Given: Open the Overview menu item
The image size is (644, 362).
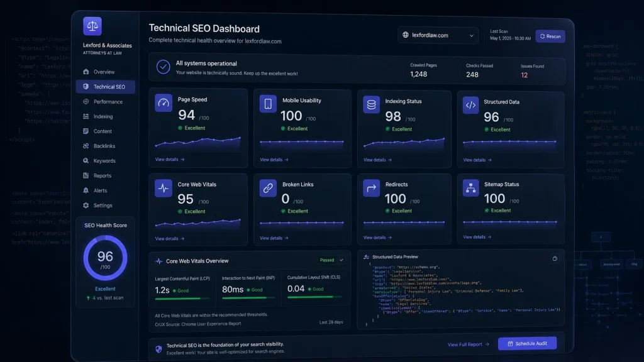Looking at the screenshot, I should click(105, 72).
